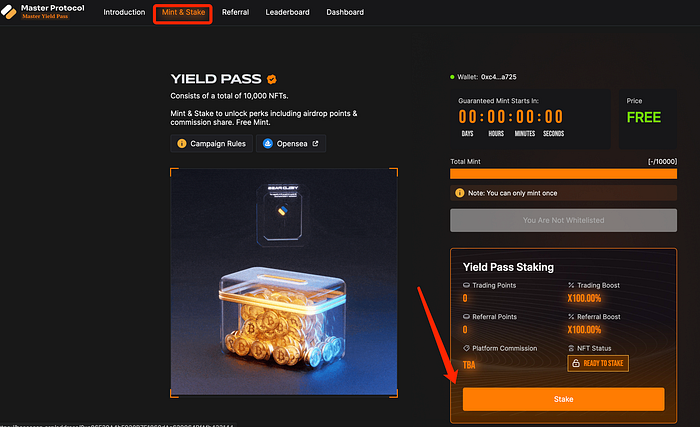
Task: Open the Introduction tab
Action: (x=124, y=12)
